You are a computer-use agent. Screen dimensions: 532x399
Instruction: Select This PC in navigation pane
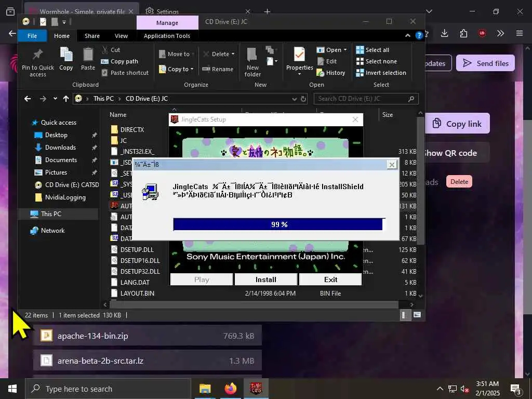51,214
